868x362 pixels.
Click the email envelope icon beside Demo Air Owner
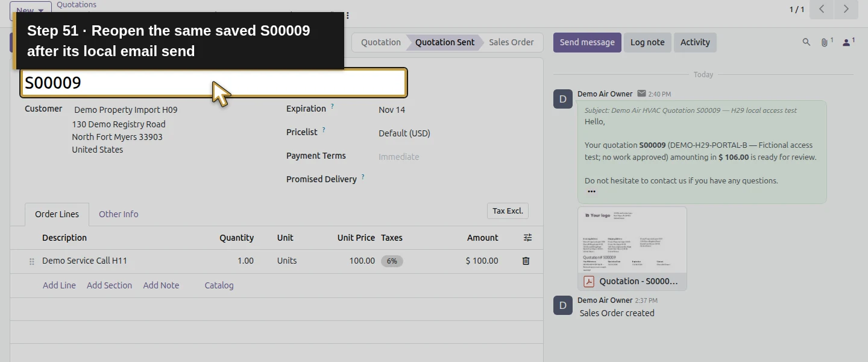[x=641, y=94]
